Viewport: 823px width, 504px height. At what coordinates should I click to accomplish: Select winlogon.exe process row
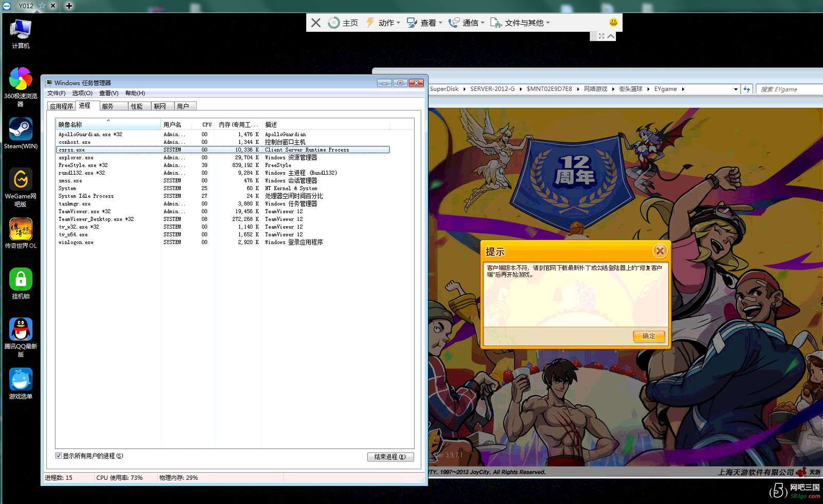click(x=222, y=242)
